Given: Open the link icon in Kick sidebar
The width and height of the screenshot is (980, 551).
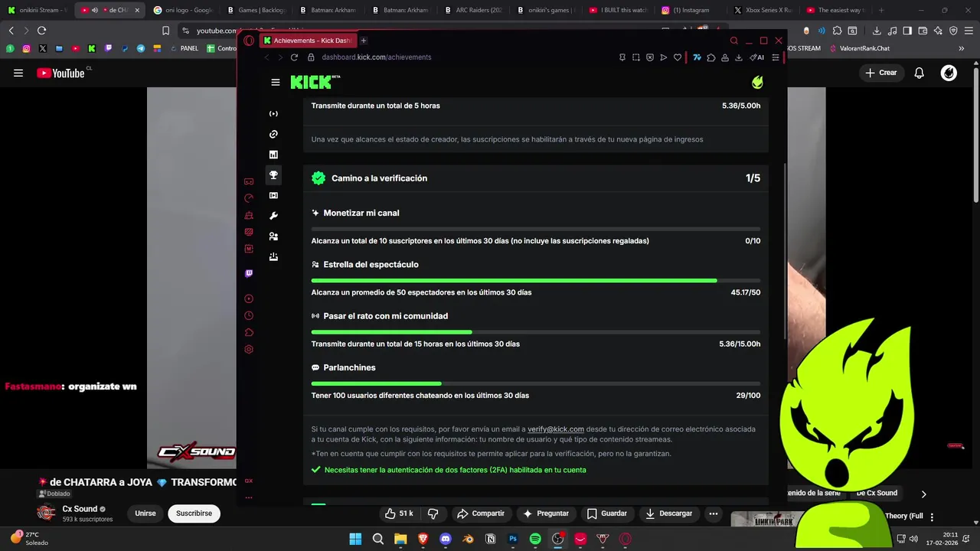Looking at the screenshot, I should 273,134.
